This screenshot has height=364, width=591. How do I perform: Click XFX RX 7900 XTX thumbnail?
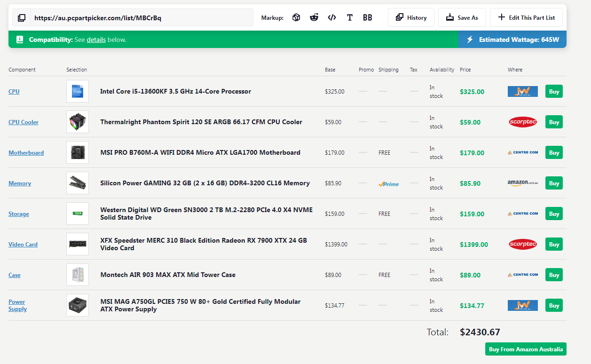(x=78, y=244)
